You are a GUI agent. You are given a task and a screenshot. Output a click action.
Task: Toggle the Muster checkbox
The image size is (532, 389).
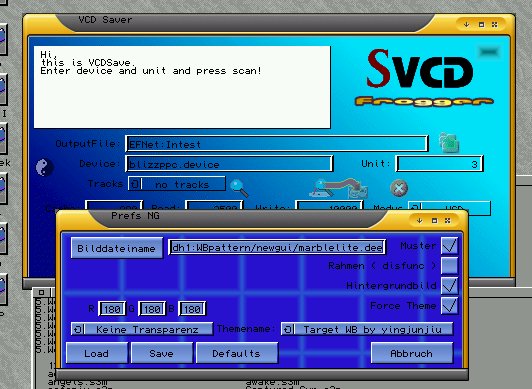(x=450, y=246)
